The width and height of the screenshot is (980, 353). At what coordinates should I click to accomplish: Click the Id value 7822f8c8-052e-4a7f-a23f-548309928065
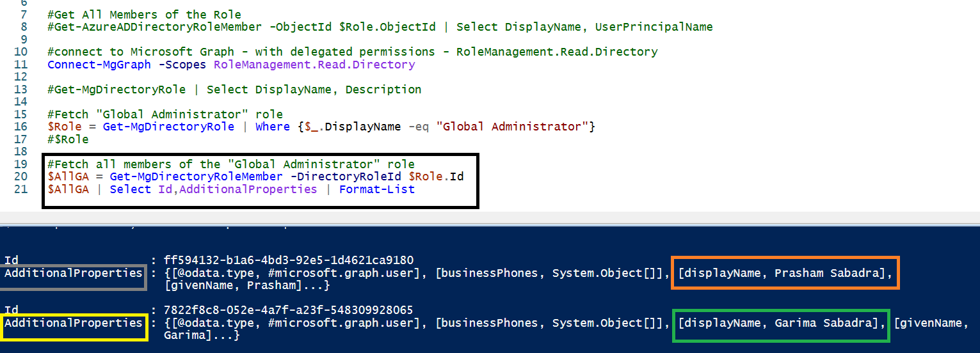click(x=289, y=310)
